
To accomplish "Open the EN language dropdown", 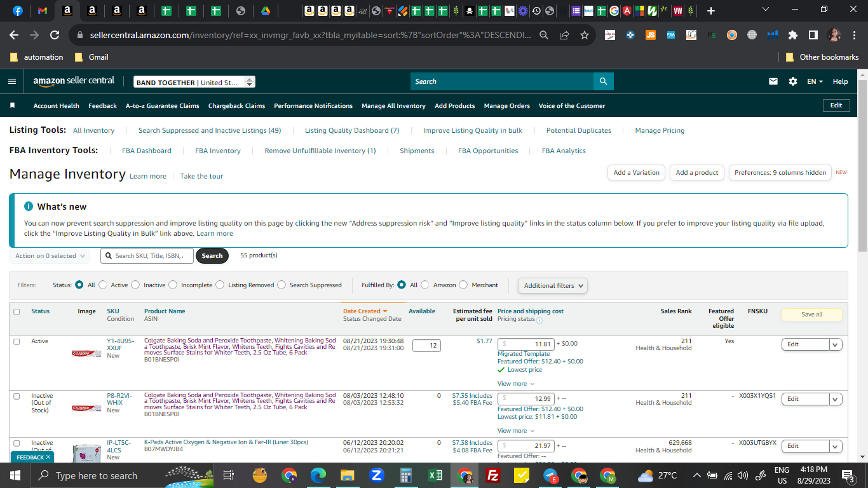I will (x=815, y=81).
